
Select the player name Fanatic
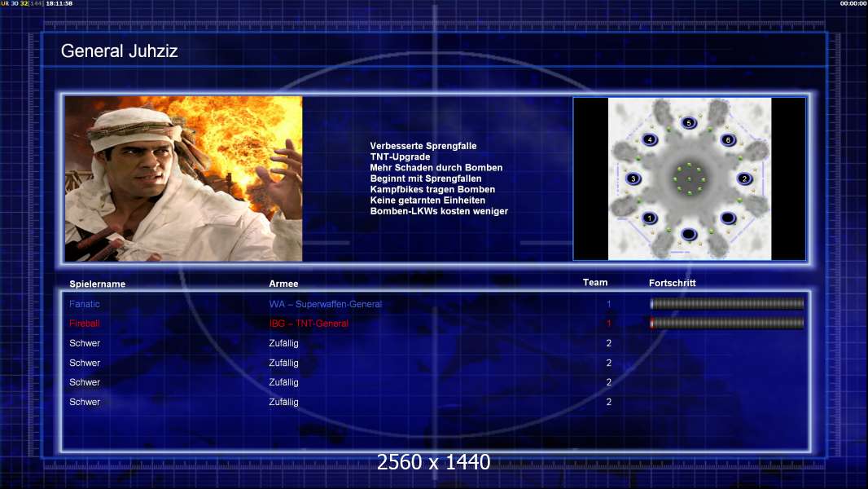pyautogui.click(x=85, y=304)
